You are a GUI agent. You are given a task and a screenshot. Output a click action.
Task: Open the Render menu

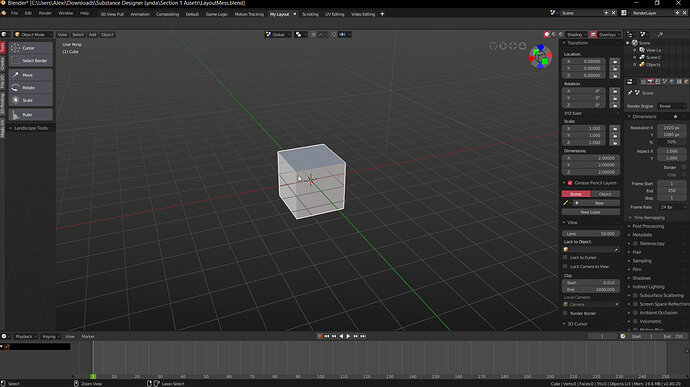[x=45, y=13]
